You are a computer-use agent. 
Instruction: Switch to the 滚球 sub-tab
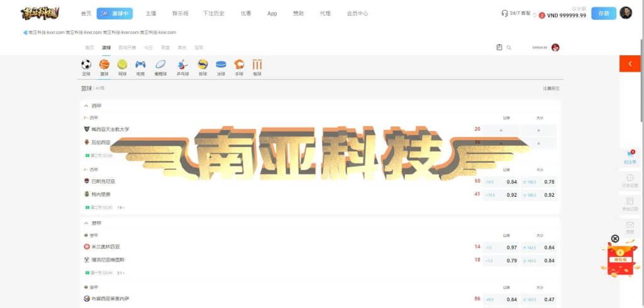[x=106, y=48]
